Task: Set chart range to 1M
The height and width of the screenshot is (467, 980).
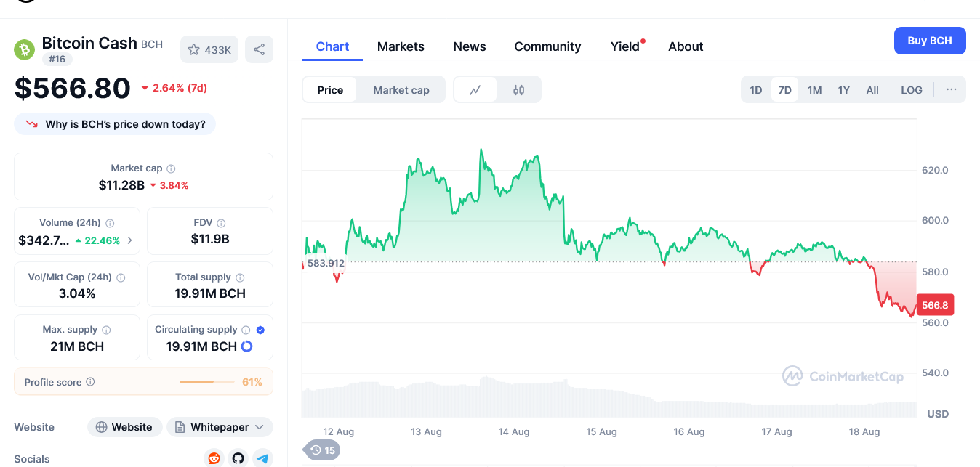Action: click(x=814, y=90)
